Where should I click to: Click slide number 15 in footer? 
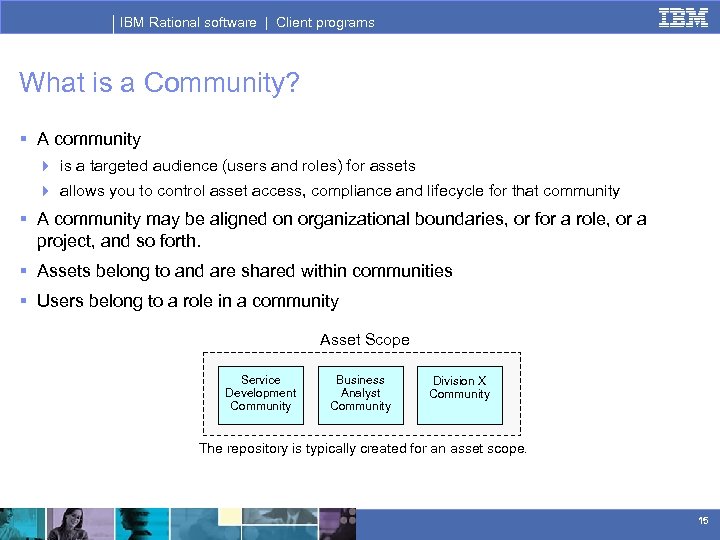pos(703,521)
